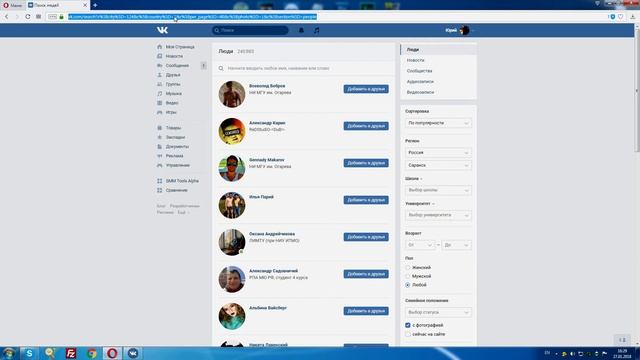This screenshot has height=360, width=640.
Task: Add Gennady Makarov to friends
Action: 366,163
